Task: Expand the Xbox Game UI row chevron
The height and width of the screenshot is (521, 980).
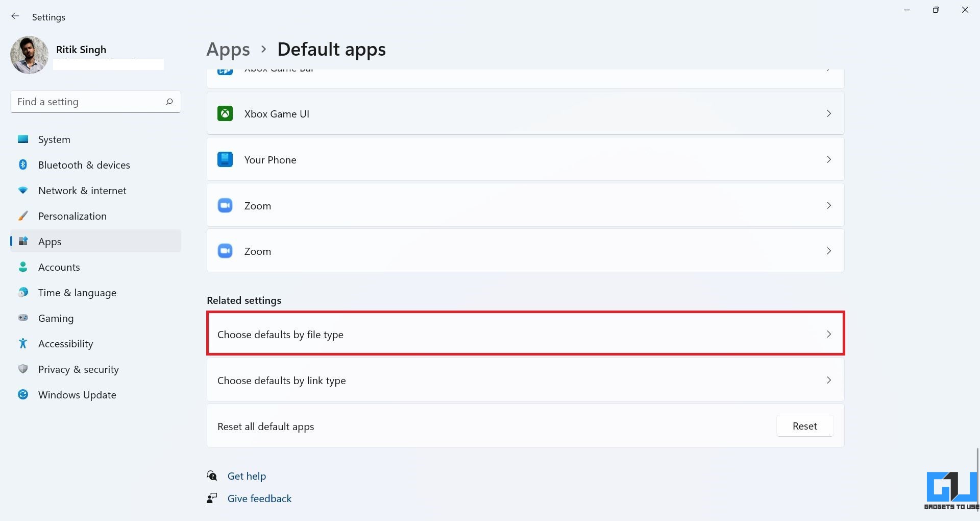Action: [x=829, y=113]
